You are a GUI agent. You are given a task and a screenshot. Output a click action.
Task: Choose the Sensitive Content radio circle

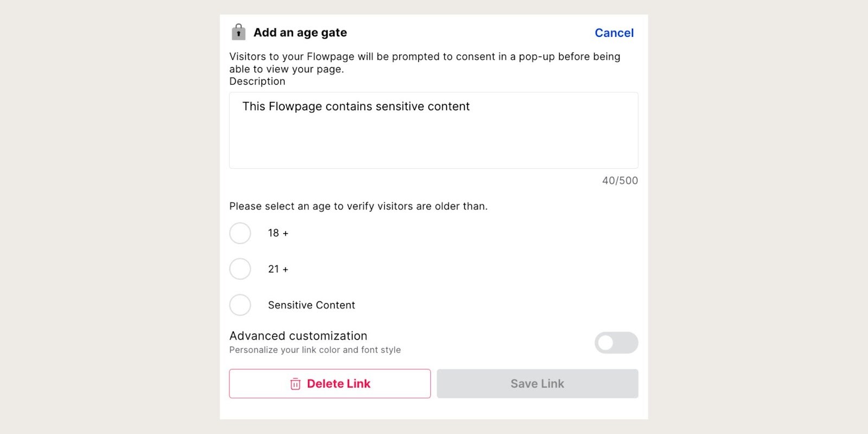[x=240, y=305]
